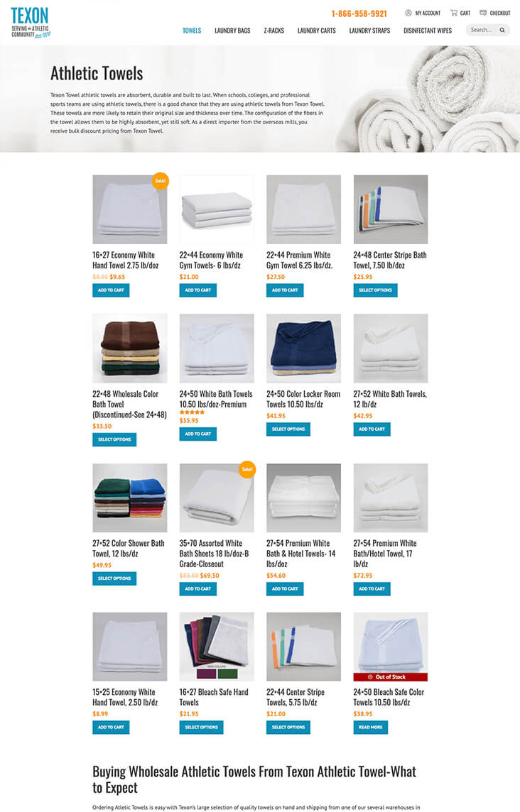Image resolution: width=520 pixels, height=812 pixels.
Task: Click the star rating under 24×50 White Bath Towels
Action: (192, 412)
